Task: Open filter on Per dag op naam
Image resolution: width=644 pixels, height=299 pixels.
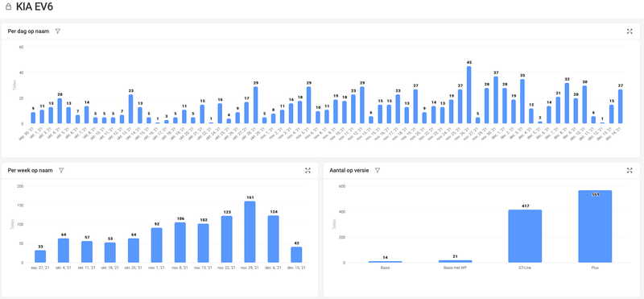Action: click(57, 31)
